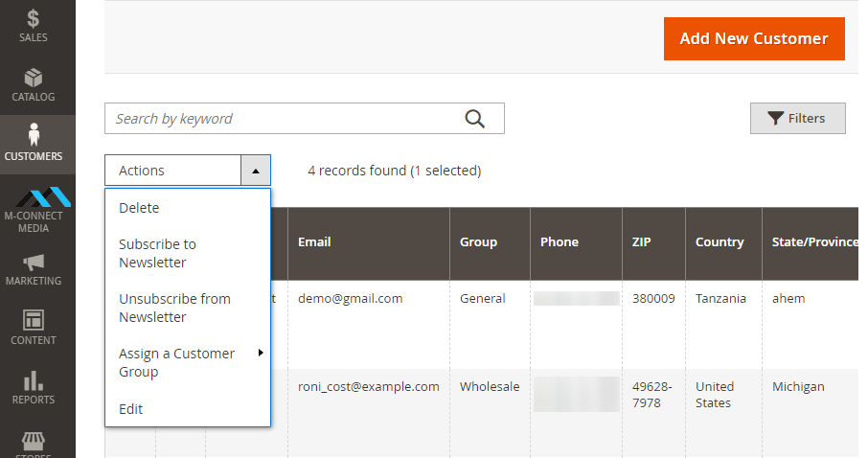Choose Delete from the Actions menu

[x=139, y=208]
